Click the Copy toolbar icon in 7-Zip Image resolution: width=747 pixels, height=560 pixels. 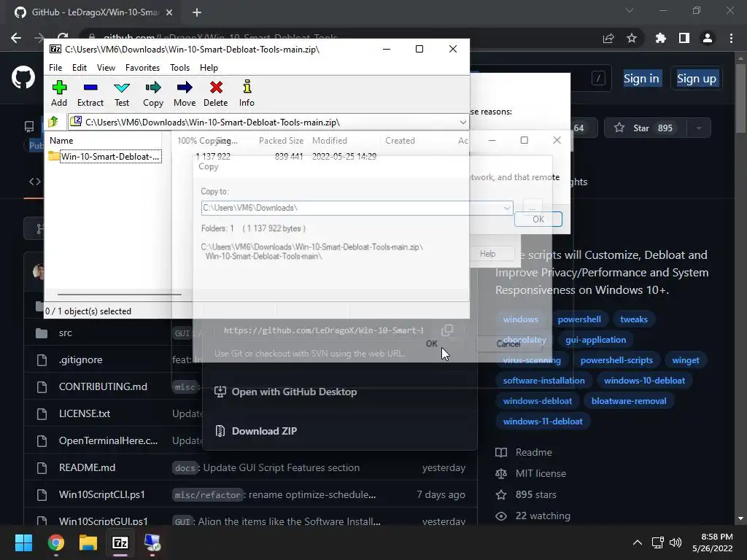coord(153,93)
